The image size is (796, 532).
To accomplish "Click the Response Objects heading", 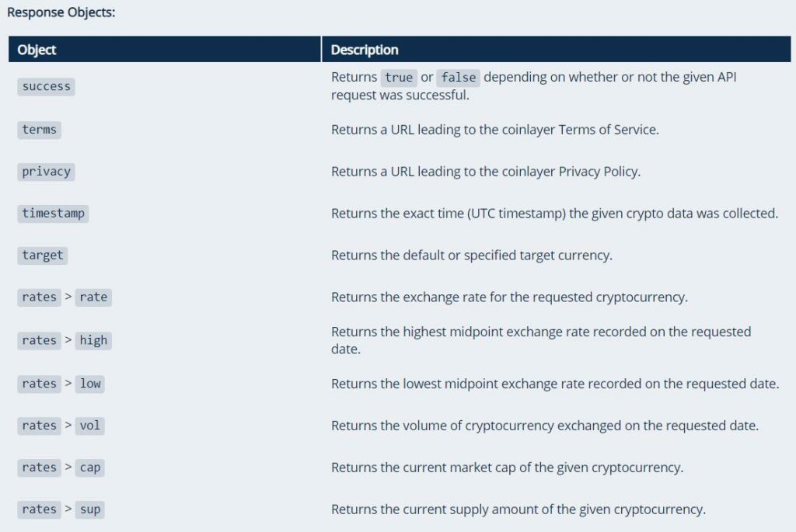I will (x=61, y=12).
